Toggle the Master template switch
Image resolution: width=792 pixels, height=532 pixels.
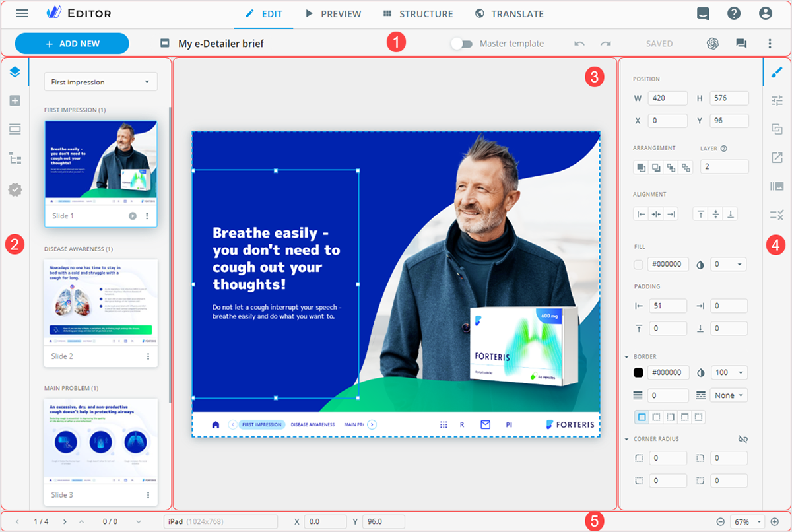461,44
